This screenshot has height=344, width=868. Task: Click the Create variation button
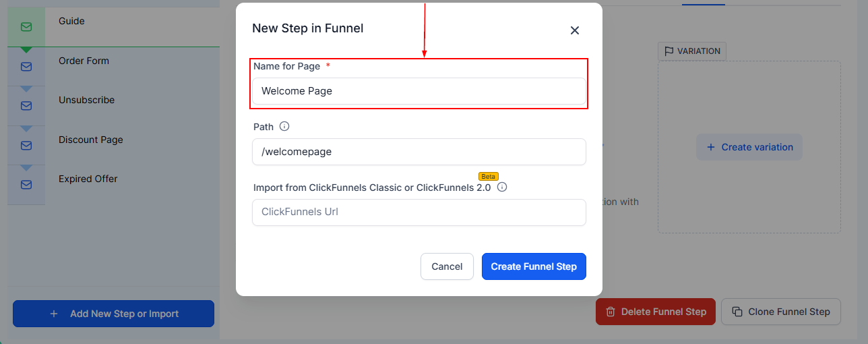(749, 147)
